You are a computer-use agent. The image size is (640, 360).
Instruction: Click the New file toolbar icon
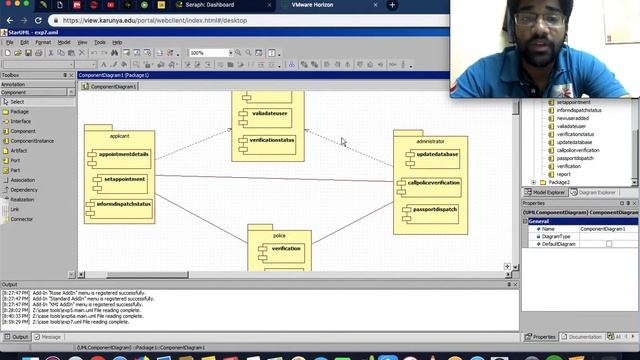[8, 53]
